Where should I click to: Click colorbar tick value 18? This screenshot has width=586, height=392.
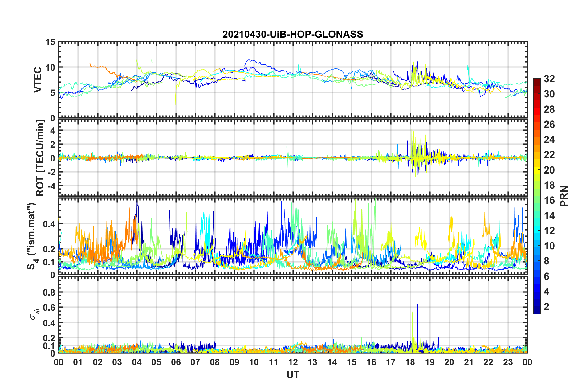(x=549, y=185)
